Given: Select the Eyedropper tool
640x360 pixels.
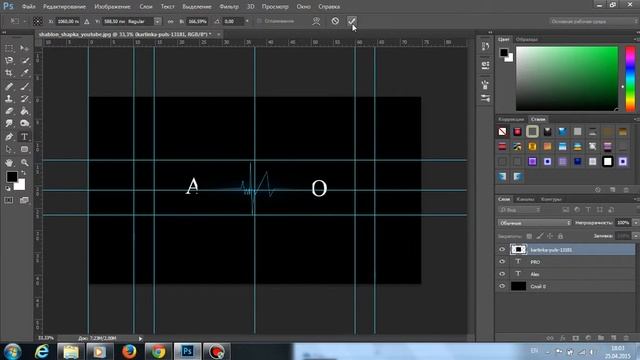Looking at the screenshot, I should click(24, 73).
